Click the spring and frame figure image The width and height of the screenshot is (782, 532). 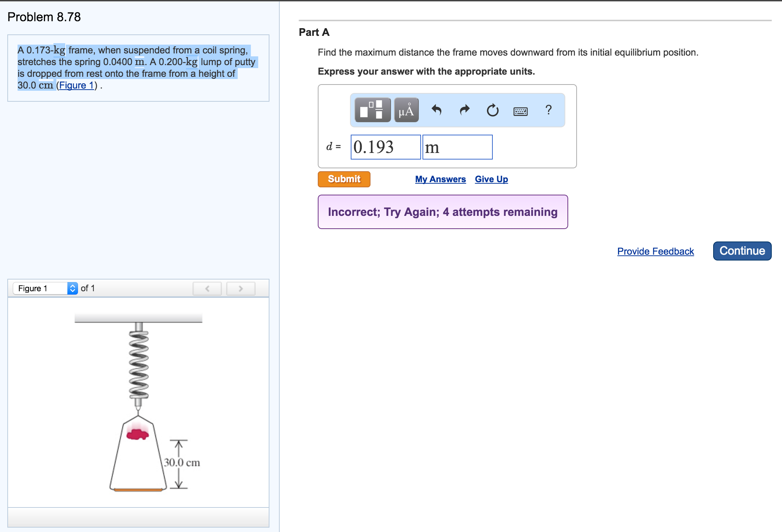pos(138,402)
